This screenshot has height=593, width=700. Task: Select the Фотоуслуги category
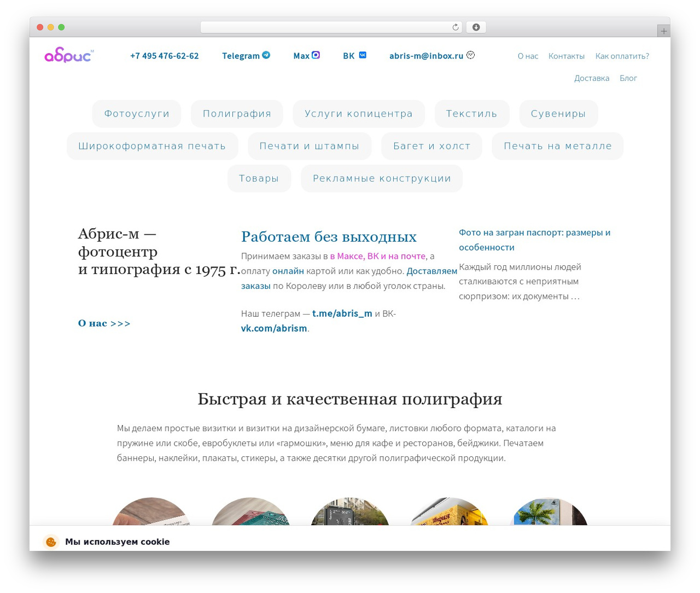(137, 114)
